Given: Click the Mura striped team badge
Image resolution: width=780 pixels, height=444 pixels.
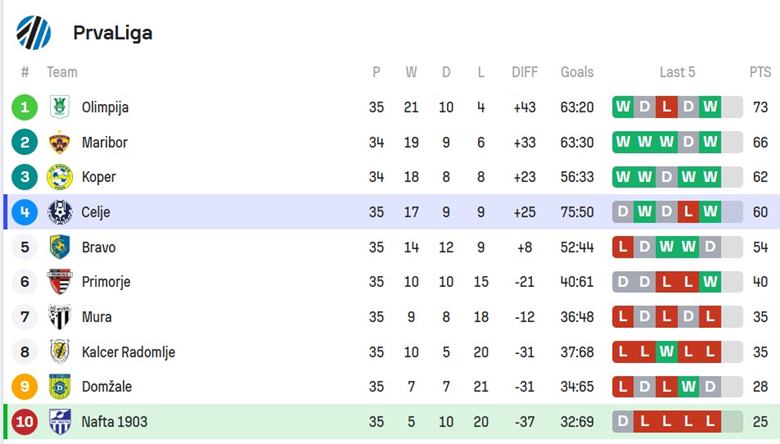Looking at the screenshot, I should pyautogui.click(x=60, y=317).
